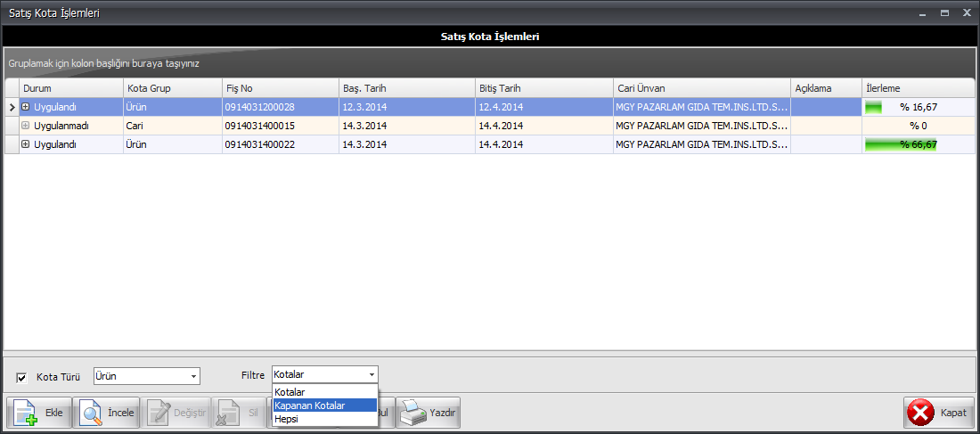Screen dimensions: 980x434
Task: Click the disabled Değiştir pencil button
Action: 176,413
